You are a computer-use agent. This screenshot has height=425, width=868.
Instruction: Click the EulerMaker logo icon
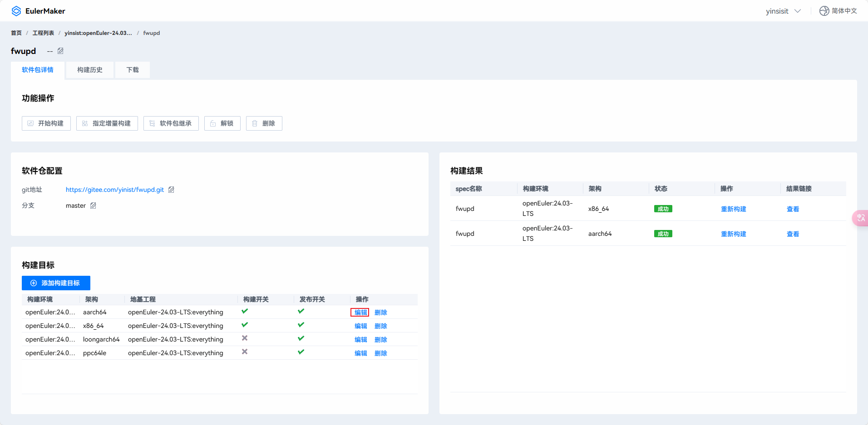click(16, 11)
